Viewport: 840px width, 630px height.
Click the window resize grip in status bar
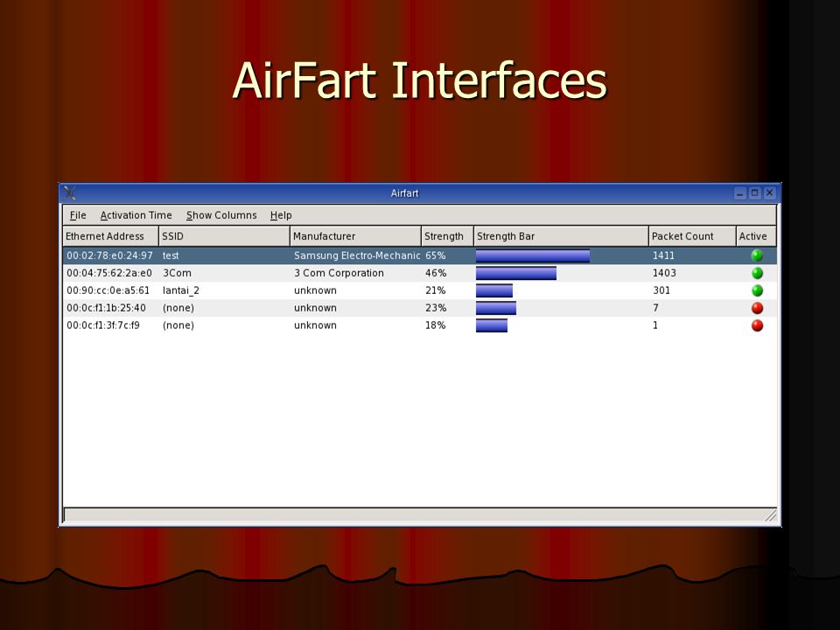click(x=770, y=515)
